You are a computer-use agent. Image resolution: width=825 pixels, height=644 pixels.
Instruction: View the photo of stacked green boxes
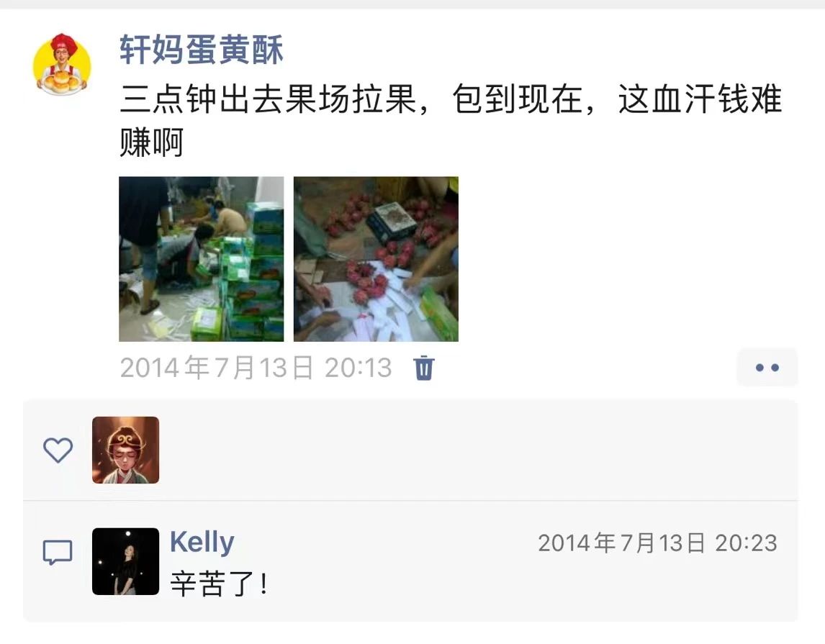click(x=202, y=259)
